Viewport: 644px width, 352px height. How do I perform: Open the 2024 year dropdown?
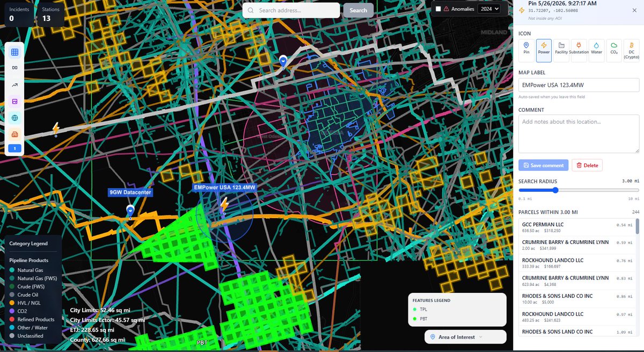click(489, 9)
